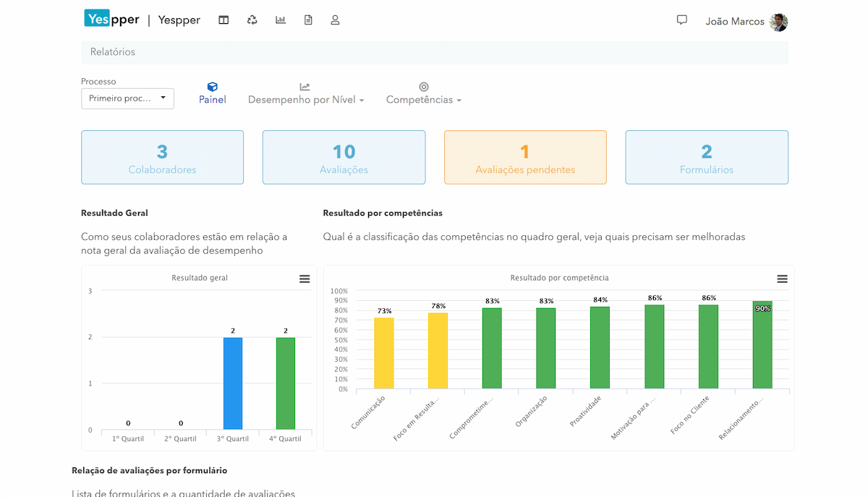The width and height of the screenshot is (868, 497).
Task: Open the user profile icon in navbar
Action: tap(335, 20)
